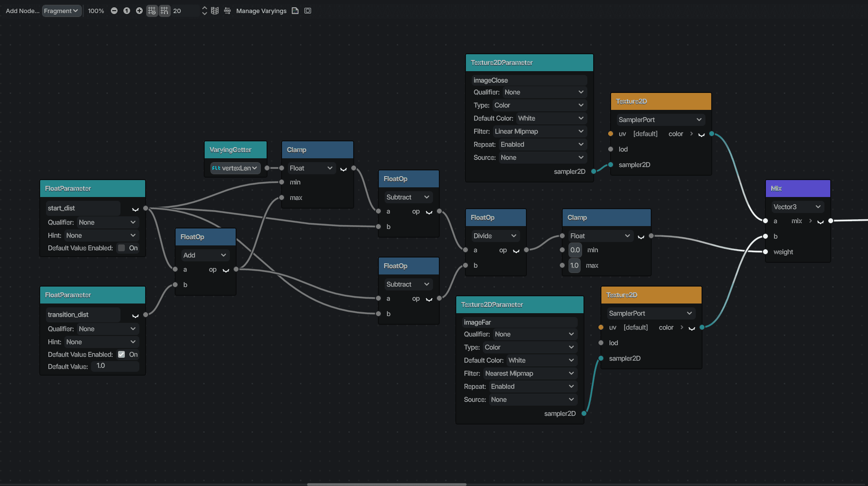Viewport: 868px width, 486px height.
Task: Open Qualifier dropdown of imageFar parameter
Action: click(535, 334)
